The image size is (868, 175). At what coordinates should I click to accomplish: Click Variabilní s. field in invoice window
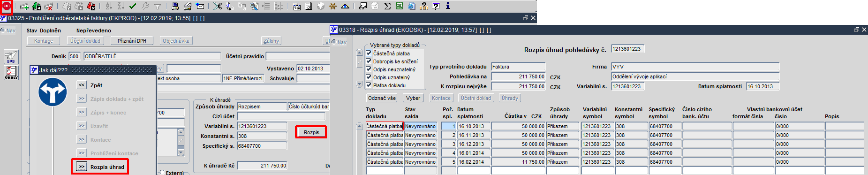tap(262, 126)
